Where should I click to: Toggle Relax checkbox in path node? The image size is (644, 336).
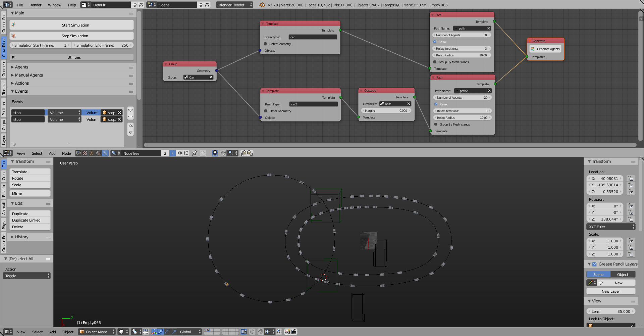pos(435,42)
